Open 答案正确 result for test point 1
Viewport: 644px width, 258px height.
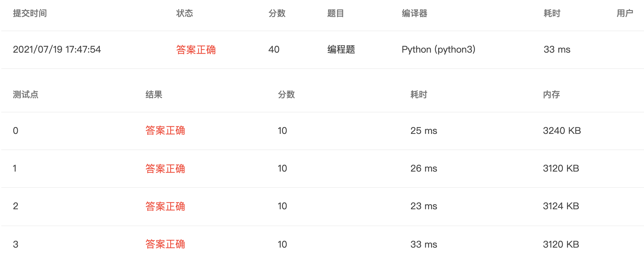165,168
